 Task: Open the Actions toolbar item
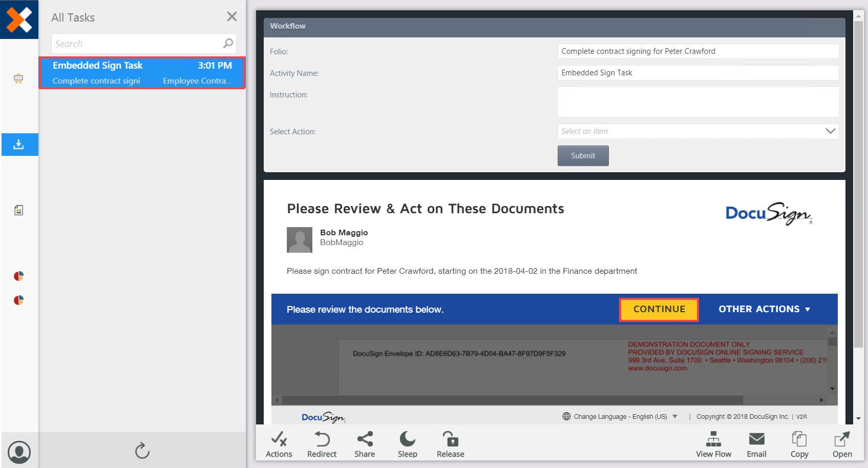279,444
